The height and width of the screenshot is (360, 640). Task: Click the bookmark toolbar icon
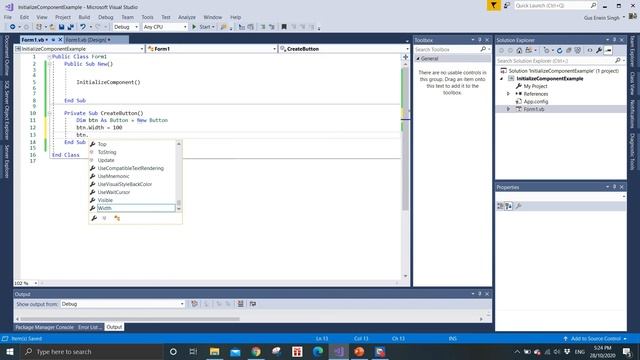284,27
